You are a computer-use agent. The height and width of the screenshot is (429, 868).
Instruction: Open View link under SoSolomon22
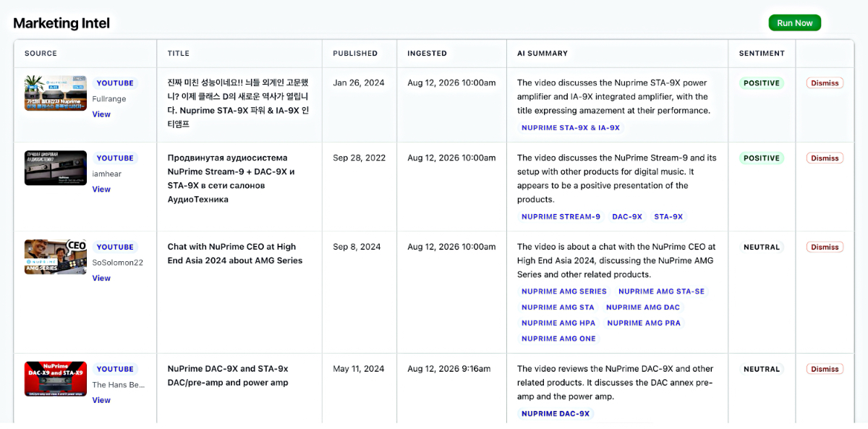click(101, 279)
